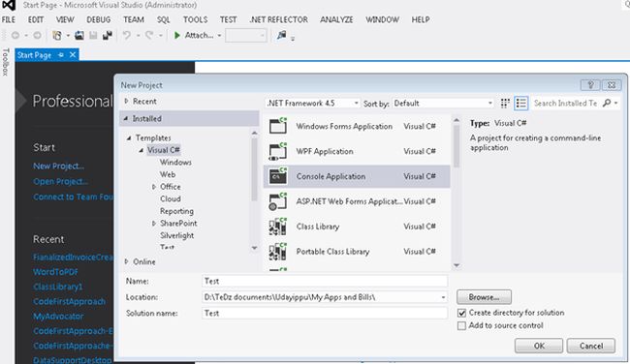
Task: Open the .NET REFLECTOR menu
Action: (278, 19)
